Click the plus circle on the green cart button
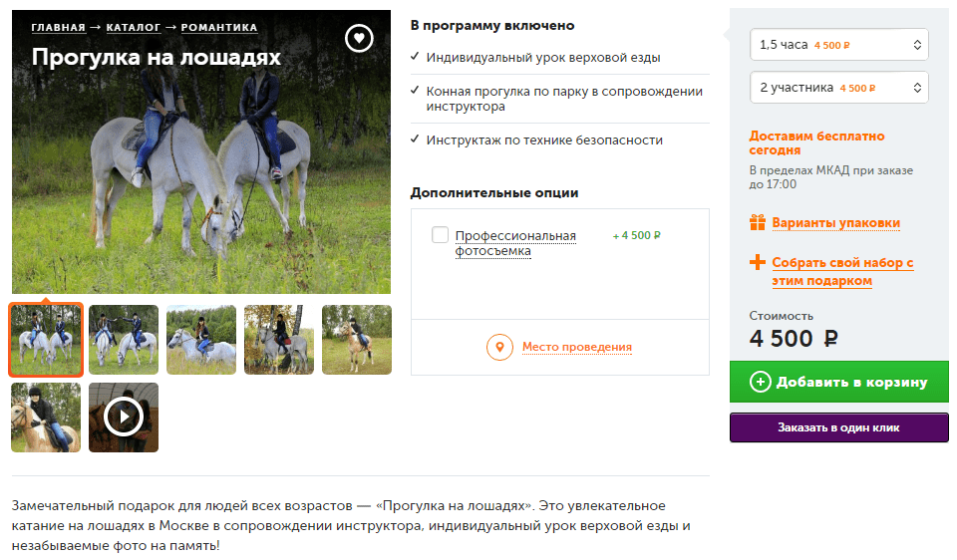 pyautogui.click(x=760, y=382)
